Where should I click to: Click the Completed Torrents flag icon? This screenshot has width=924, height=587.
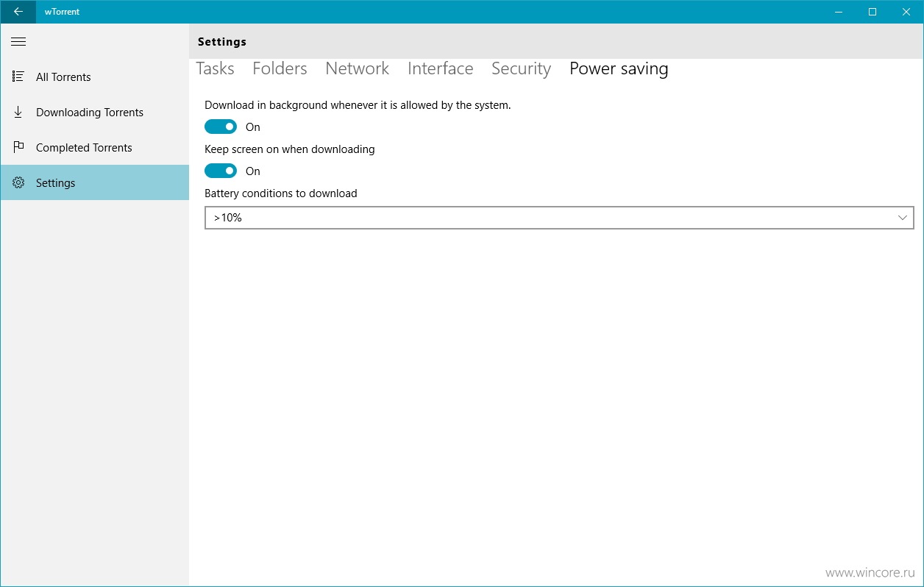coord(18,147)
